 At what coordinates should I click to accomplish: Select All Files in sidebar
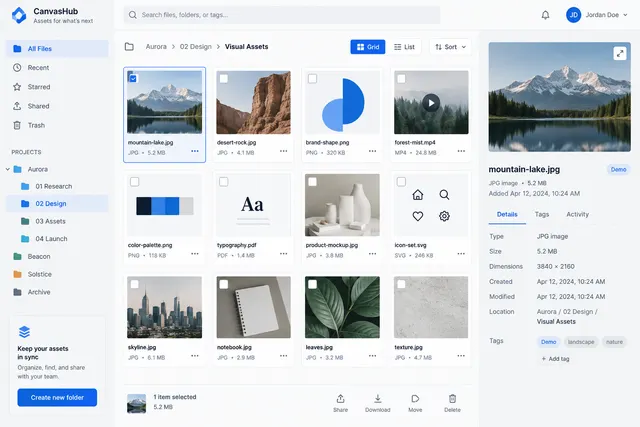57,49
